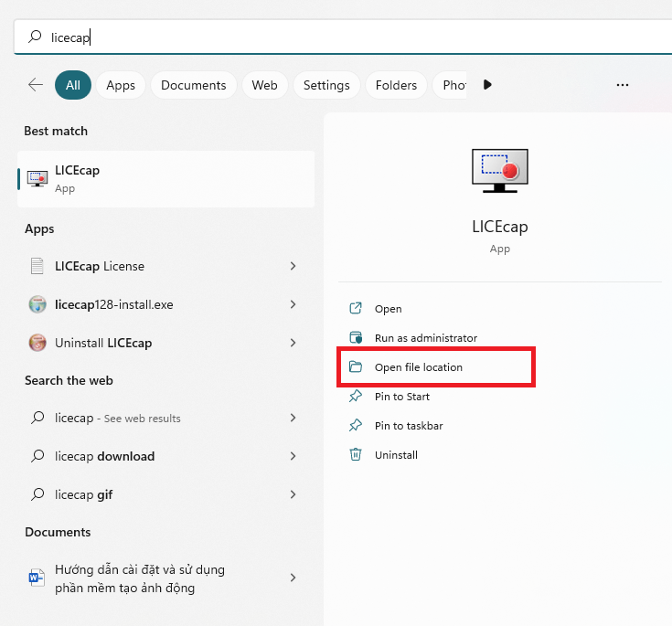Screen dimensions: 672x626
Task: Click the Uninstall LICEcap app icon
Action: (37, 343)
